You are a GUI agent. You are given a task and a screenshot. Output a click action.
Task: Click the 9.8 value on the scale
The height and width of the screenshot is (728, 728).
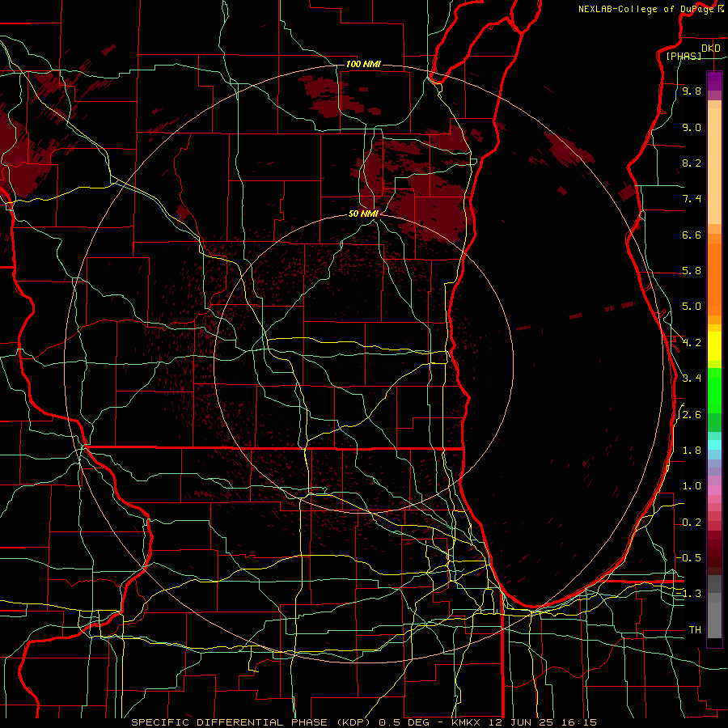point(692,91)
